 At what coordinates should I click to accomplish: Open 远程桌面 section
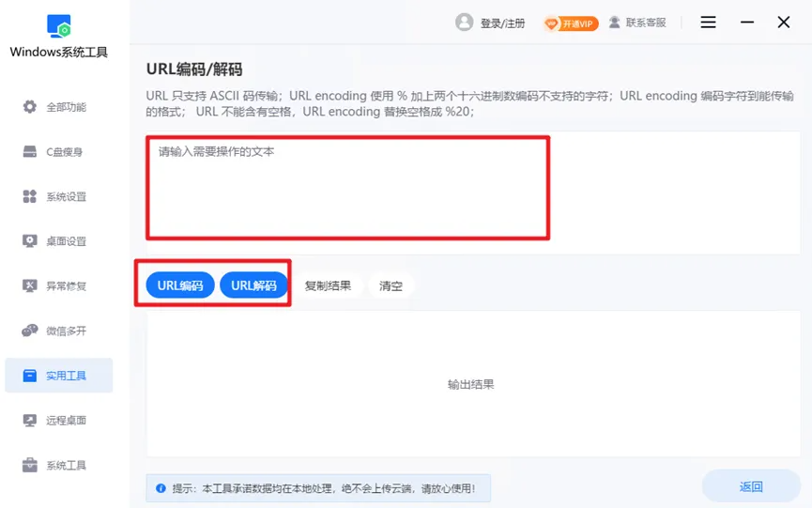(58, 420)
